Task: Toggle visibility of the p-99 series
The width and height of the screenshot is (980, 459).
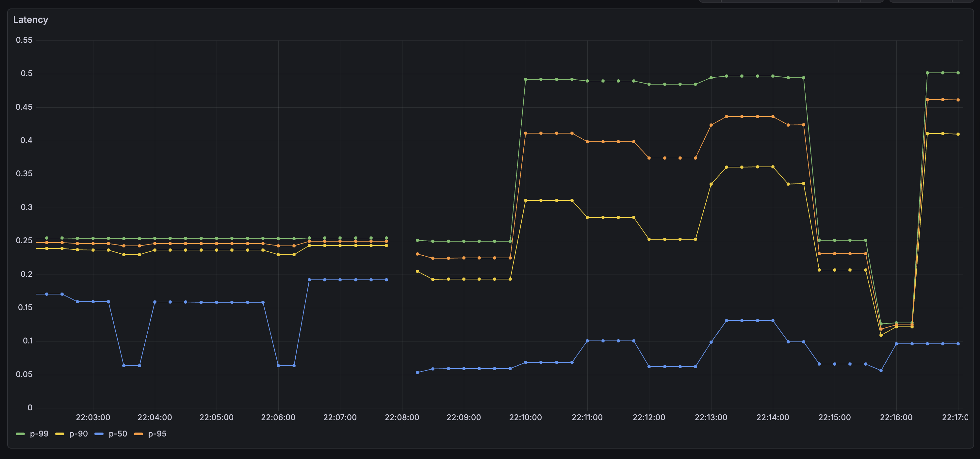Action: [40, 434]
